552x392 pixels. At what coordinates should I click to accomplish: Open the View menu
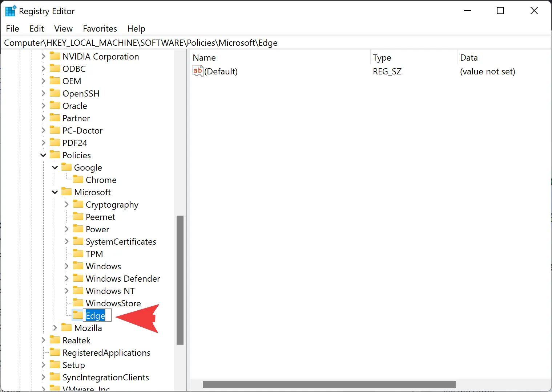[x=63, y=29]
